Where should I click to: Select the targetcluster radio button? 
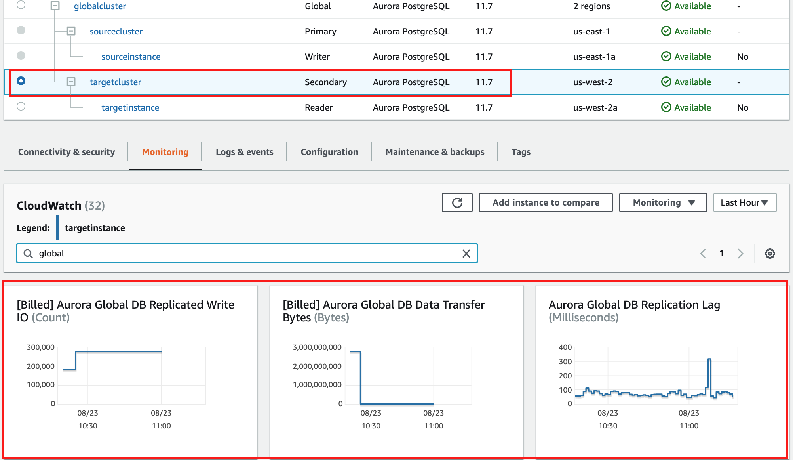pos(21,81)
